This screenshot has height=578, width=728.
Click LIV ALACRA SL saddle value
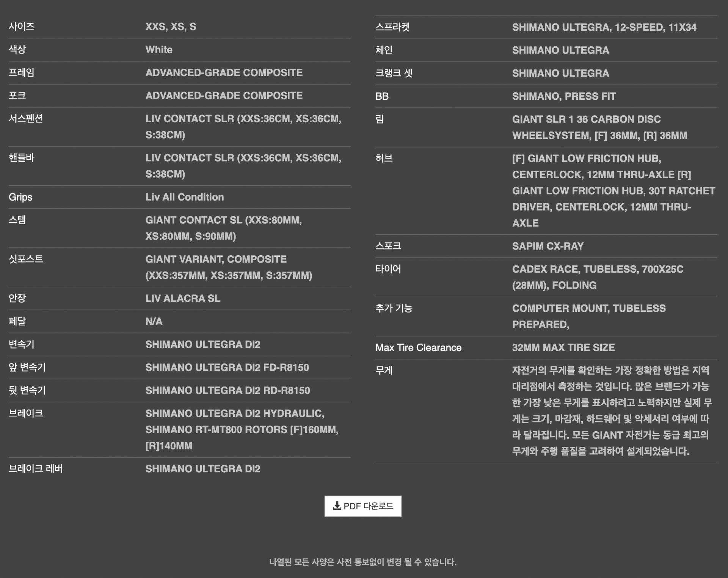[x=183, y=298]
